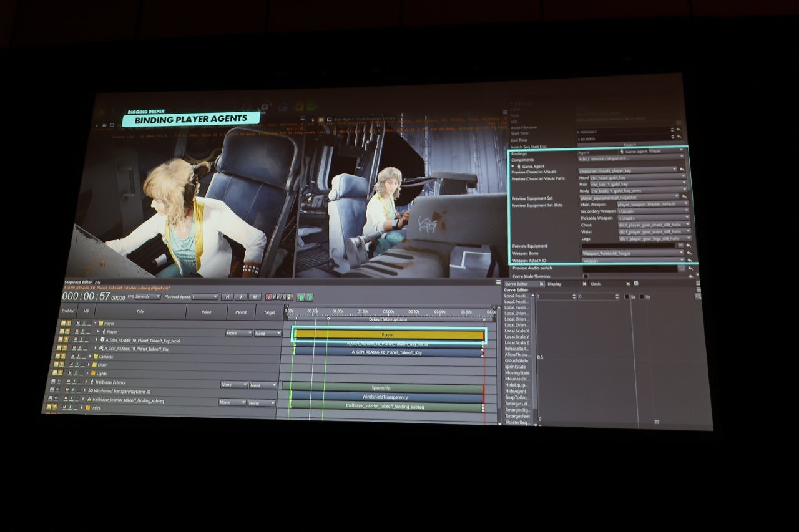This screenshot has height=532, width=799.
Task: Toggle enabled icon on the Cameras row
Action: click(x=56, y=356)
